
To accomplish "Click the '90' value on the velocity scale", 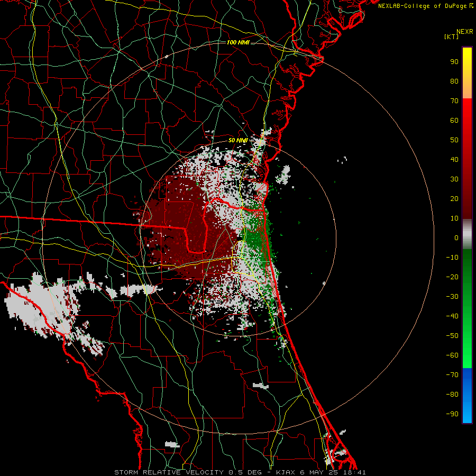I will [x=454, y=62].
